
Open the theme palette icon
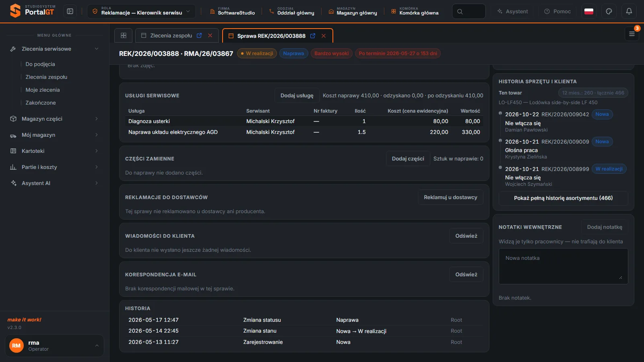pos(609,11)
